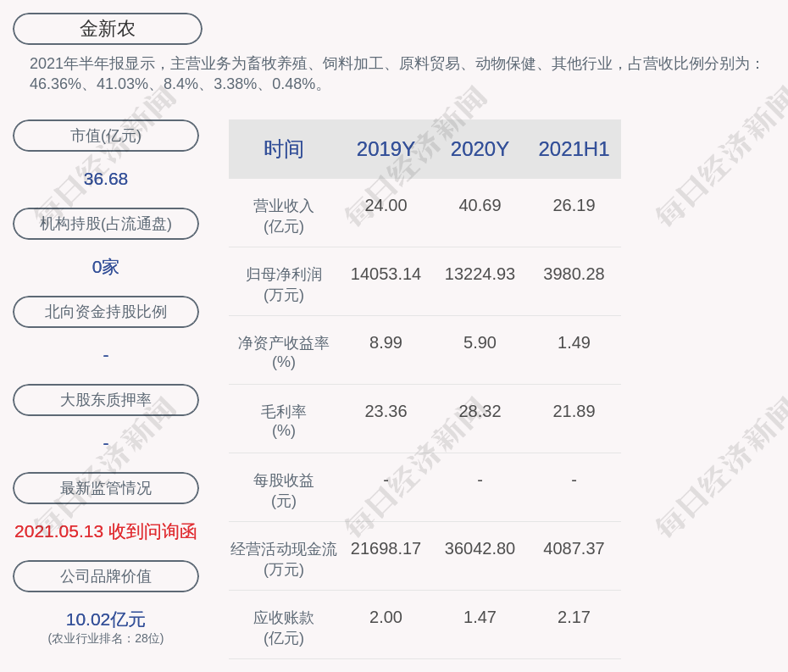
Task: Select the 归母净利润(万元) row label
Action: tap(284, 285)
